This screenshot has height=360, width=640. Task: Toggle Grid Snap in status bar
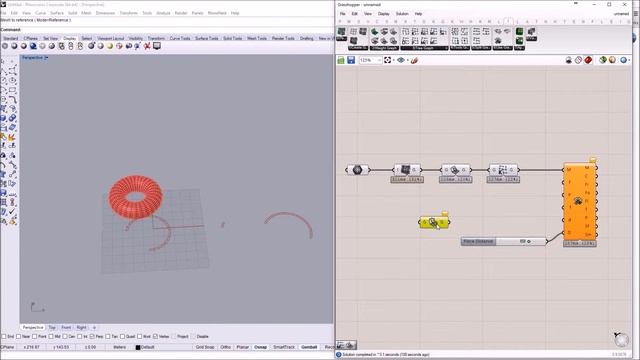[205, 347]
